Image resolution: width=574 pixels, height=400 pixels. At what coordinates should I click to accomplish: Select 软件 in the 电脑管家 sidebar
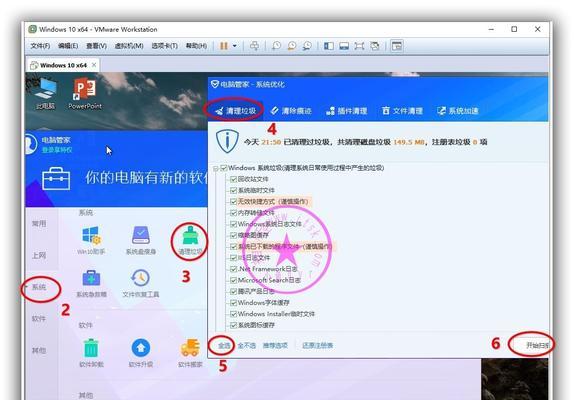39,319
